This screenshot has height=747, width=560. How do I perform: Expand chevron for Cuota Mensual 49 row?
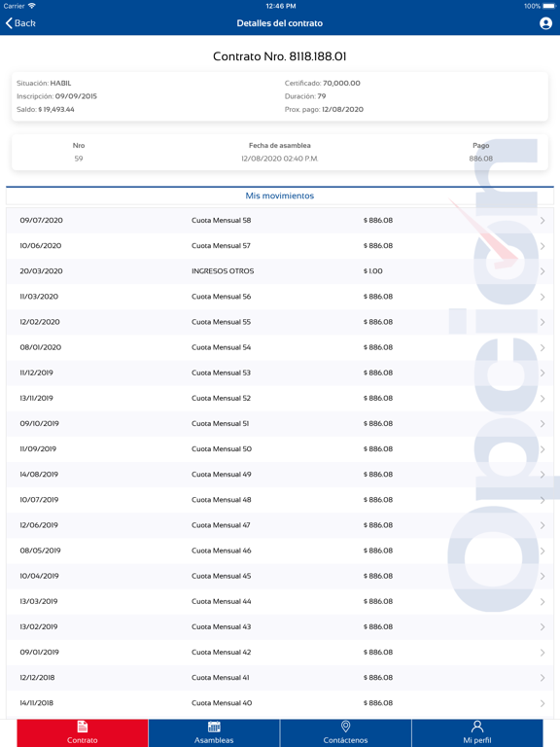click(x=542, y=475)
